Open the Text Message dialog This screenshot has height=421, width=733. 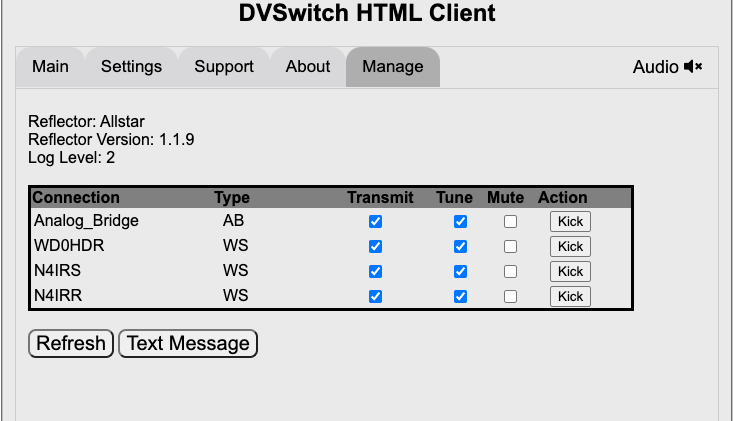(x=188, y=343)
